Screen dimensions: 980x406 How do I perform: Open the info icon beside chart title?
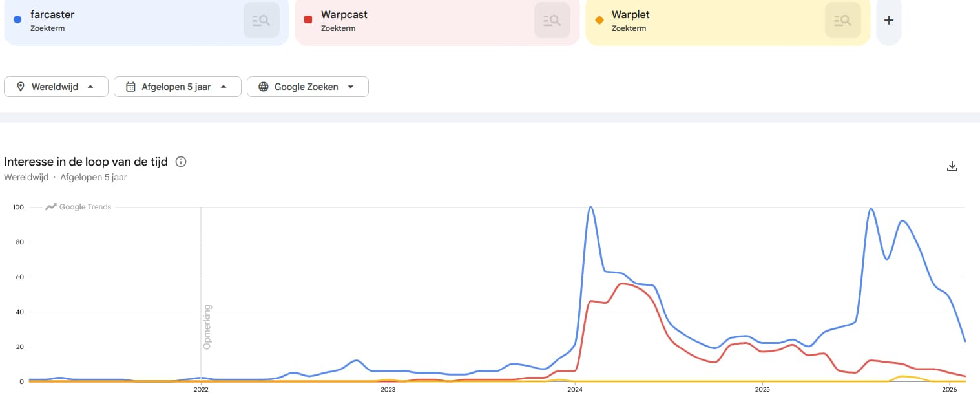[181, 162]
